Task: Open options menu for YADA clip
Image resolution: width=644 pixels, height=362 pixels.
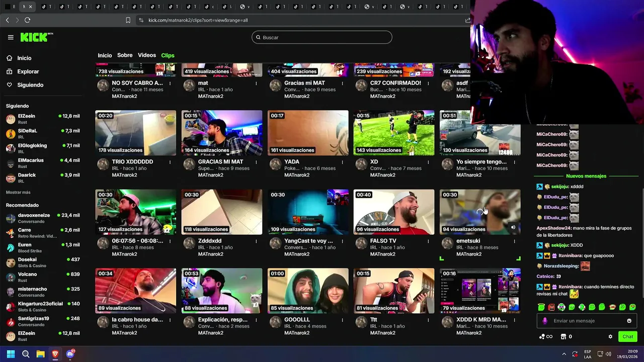Action: (x=342, y=162)
